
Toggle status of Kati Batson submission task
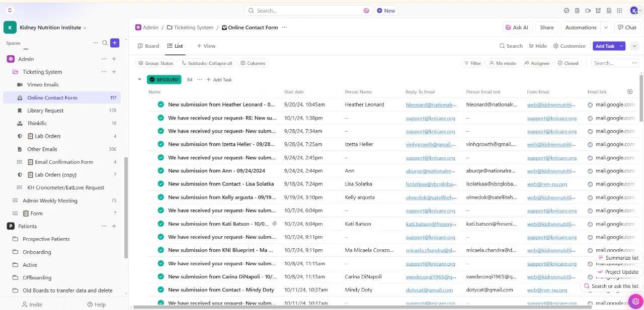(160, 224)
